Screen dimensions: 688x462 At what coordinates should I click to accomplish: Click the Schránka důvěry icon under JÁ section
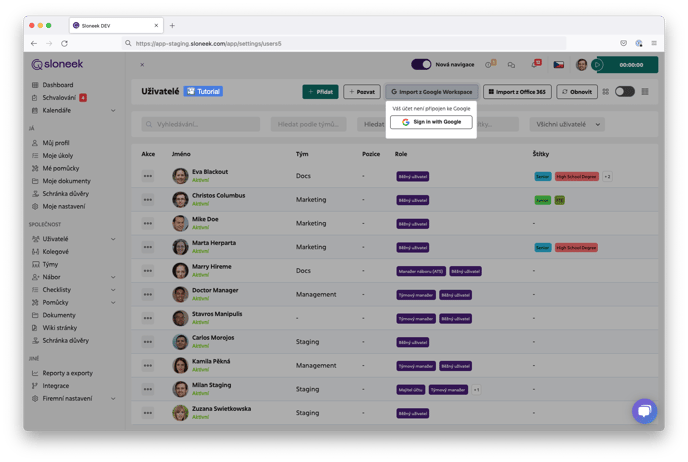35,193
